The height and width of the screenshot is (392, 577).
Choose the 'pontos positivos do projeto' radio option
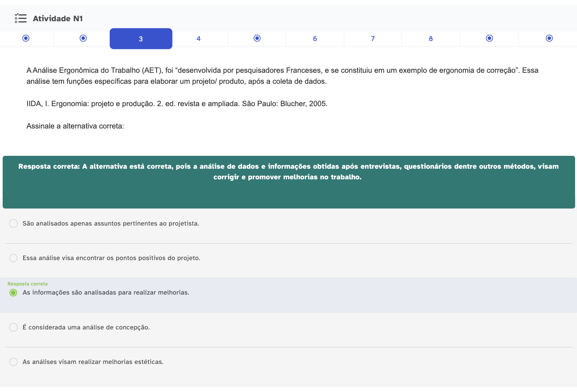point(13,258)
